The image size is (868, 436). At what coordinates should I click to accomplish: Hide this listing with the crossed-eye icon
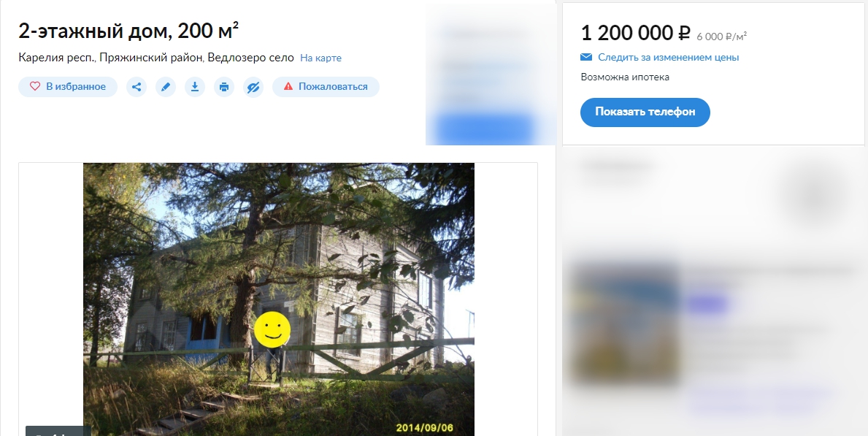(x=253, y=87)
